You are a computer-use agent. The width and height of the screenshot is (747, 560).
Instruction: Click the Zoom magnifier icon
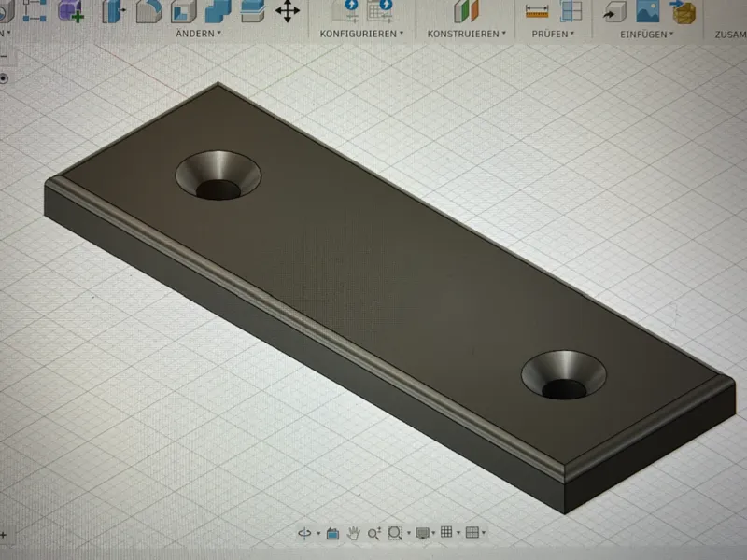tap(374, 533)
